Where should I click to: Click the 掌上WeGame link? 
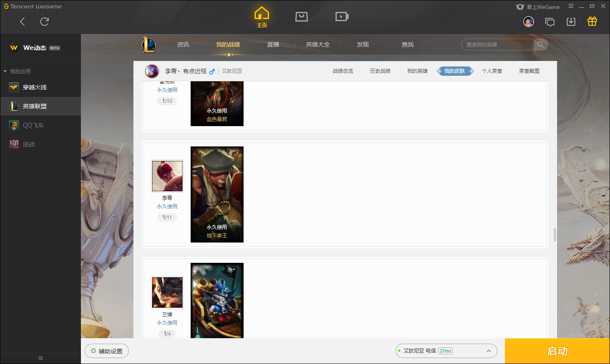(538, 7)
